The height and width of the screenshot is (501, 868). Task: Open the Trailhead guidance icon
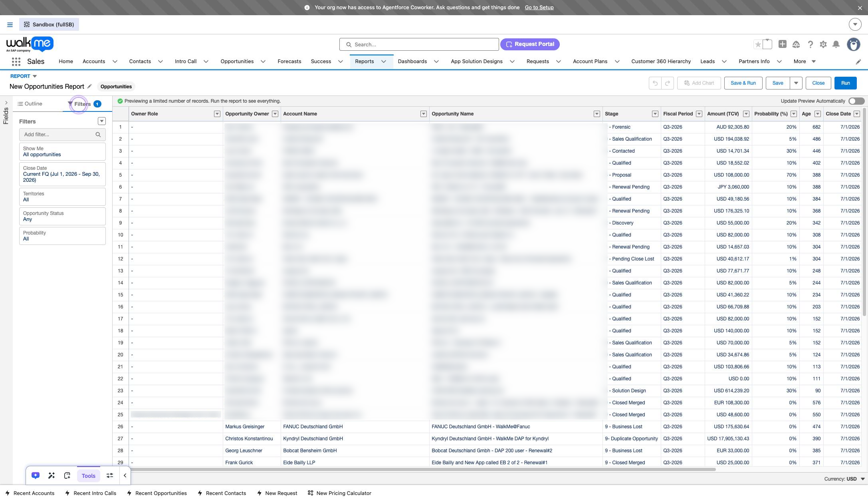796,44
